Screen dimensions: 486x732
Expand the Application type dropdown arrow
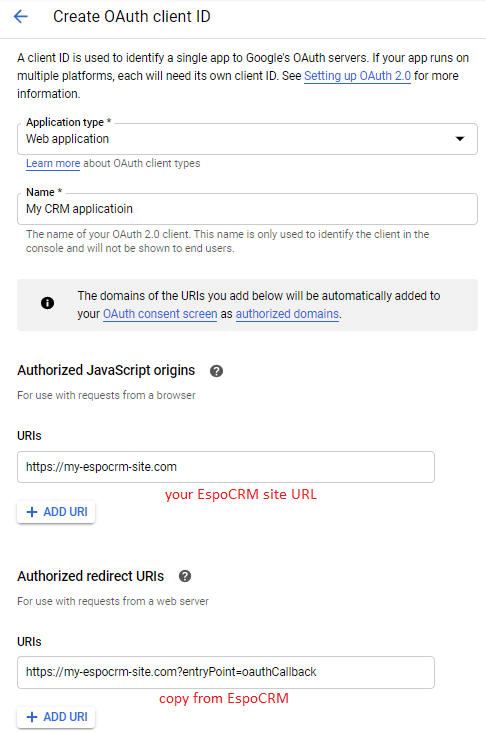(x=460, y=139)
